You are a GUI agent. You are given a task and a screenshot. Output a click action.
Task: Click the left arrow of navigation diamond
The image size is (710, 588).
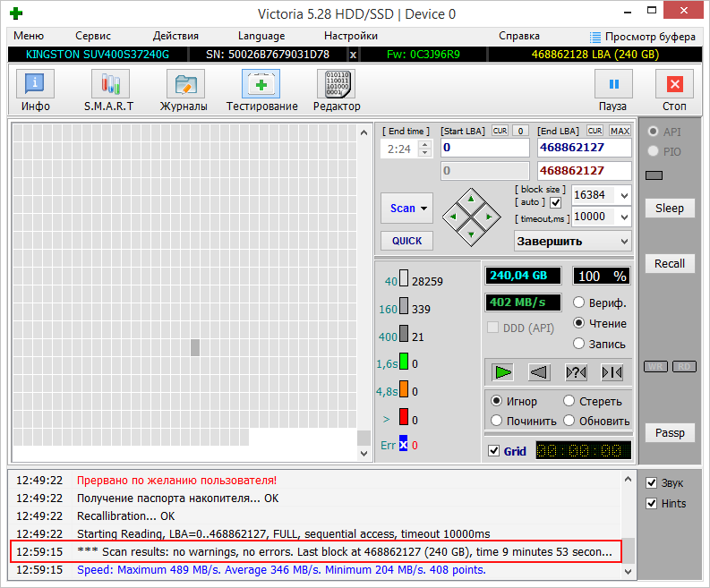(453, 217)
